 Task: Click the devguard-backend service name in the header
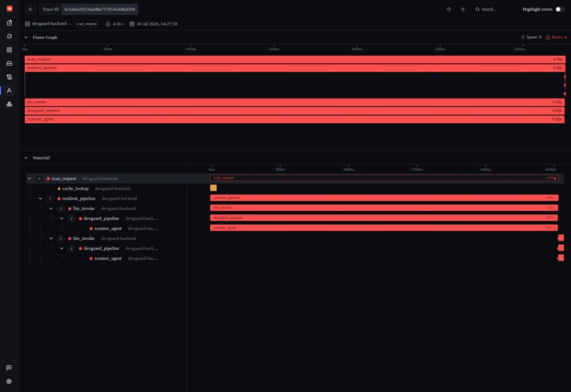[49, 23]
